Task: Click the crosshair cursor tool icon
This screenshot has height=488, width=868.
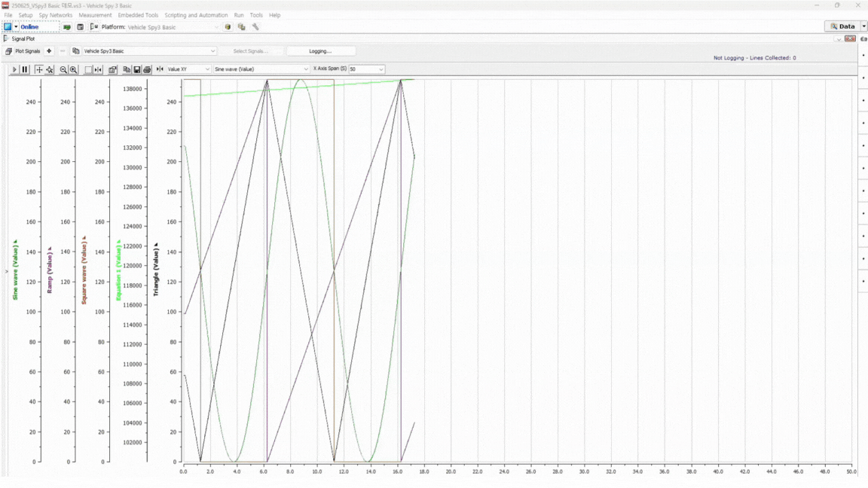Action: (x=39, y=69)
